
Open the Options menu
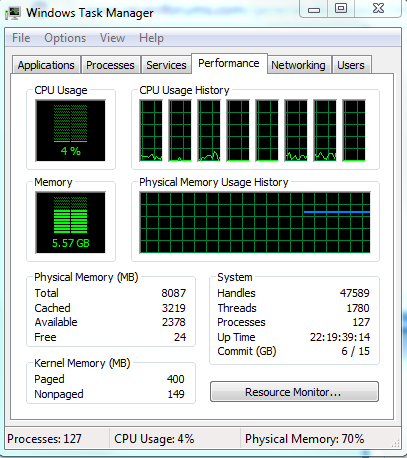[x=65, y=38]
